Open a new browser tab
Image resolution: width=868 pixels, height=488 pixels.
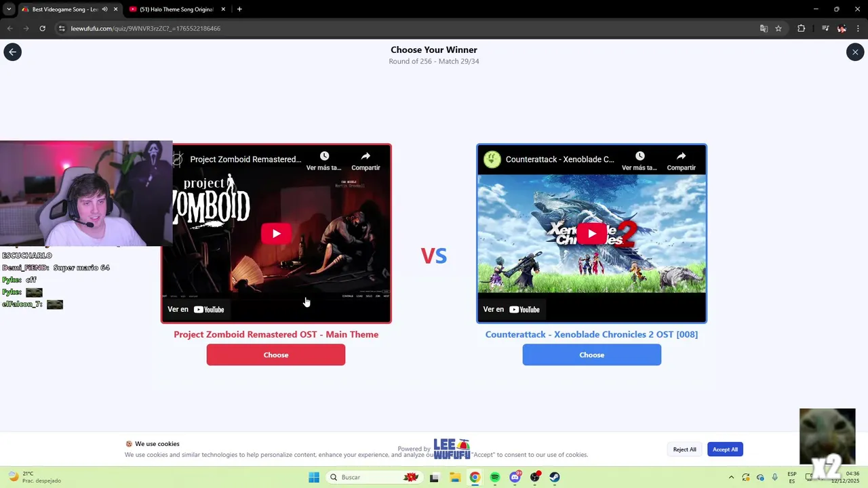[x=239, y=9]
